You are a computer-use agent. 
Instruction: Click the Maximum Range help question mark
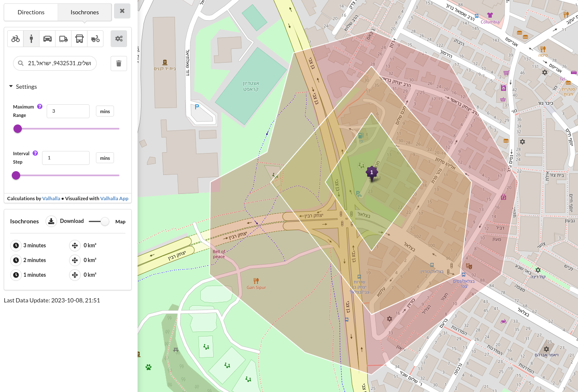[x=40, y=106]
